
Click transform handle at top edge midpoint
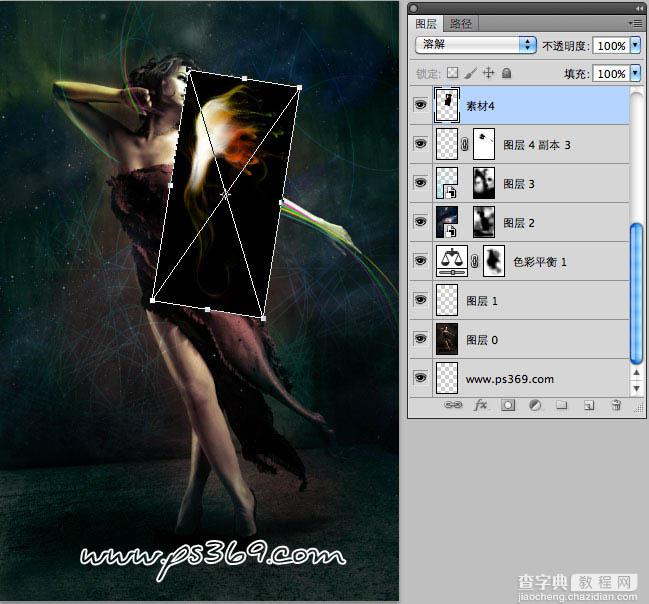(x=245, y=78)
